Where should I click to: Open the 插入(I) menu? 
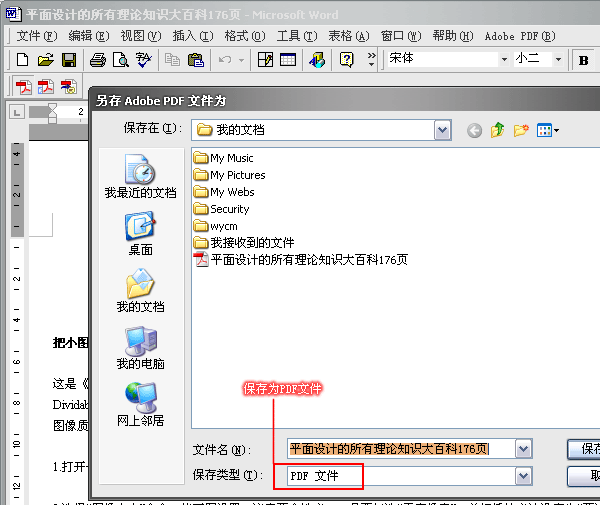point(193,36)
